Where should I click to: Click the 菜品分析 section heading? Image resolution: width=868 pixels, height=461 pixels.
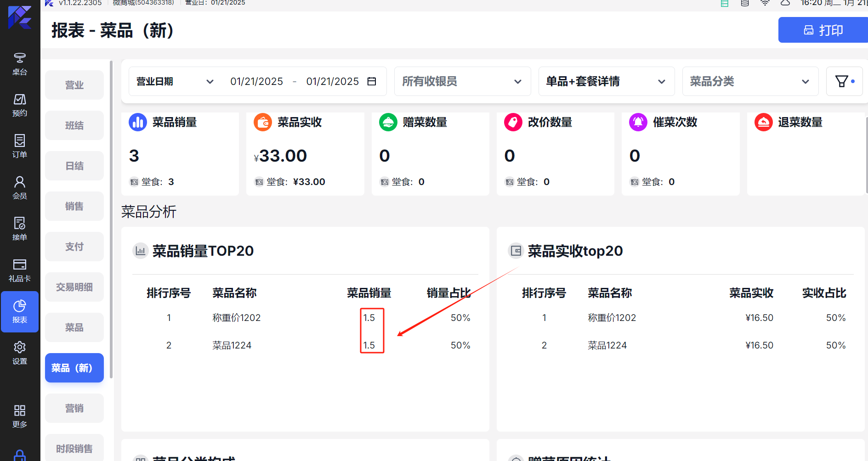tap(149, 212)
